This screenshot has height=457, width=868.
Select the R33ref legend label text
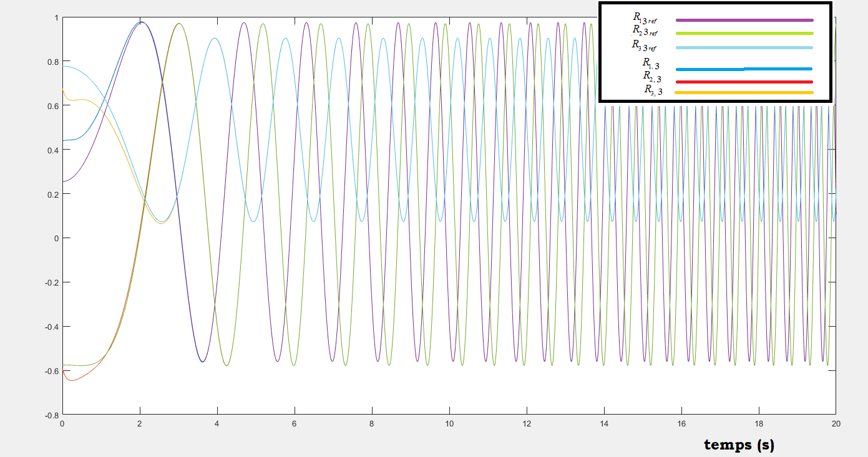pyautogui.click(x=645, y=45)
